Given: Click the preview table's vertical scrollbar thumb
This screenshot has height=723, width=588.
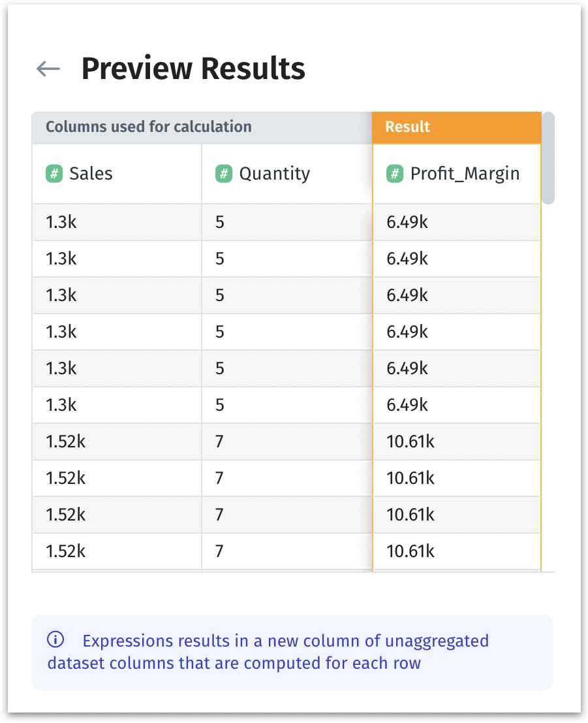Looking at the screenshot, I should click(x=548, y=158).
